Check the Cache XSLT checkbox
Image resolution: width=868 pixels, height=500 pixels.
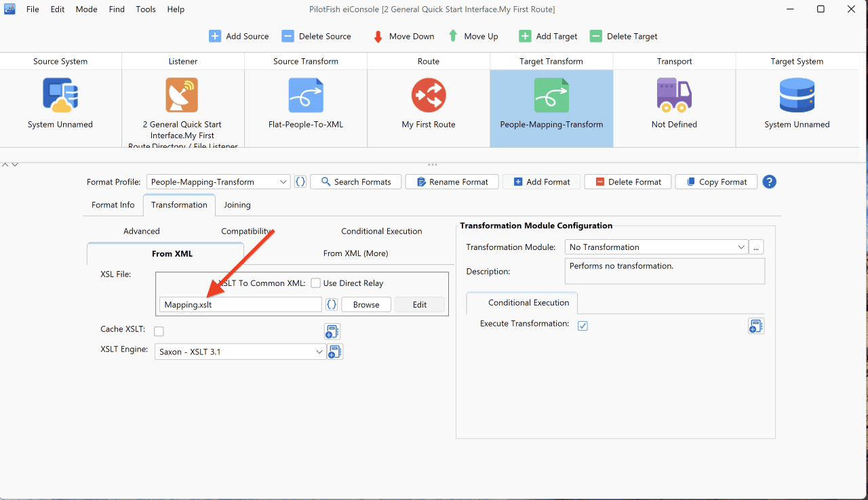(x=159, y=331)
